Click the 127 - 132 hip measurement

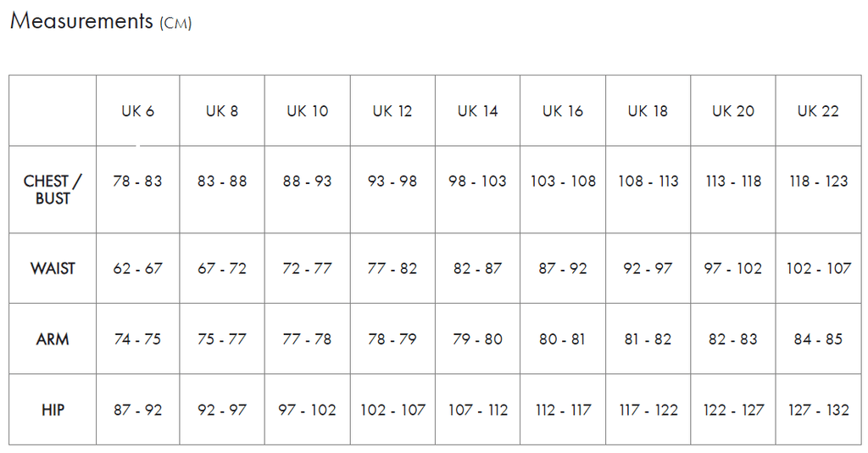point(818,411)
